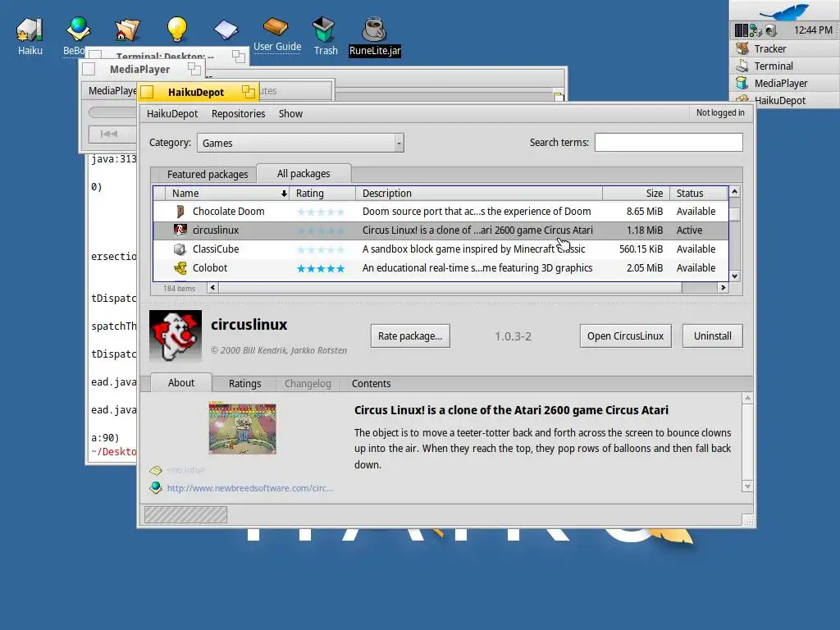Open the RuneLite.jar desktop icon
The image size is (840, 630).
374,30
